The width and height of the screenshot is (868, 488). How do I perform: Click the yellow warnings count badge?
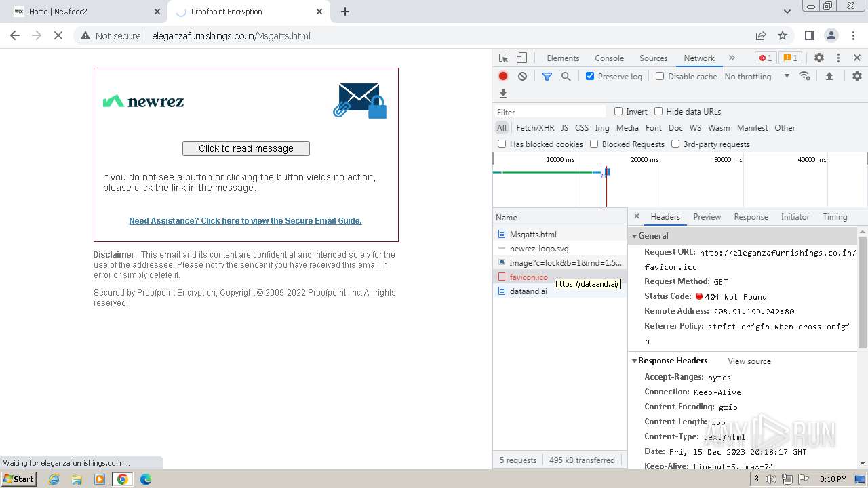pos(789,58)
